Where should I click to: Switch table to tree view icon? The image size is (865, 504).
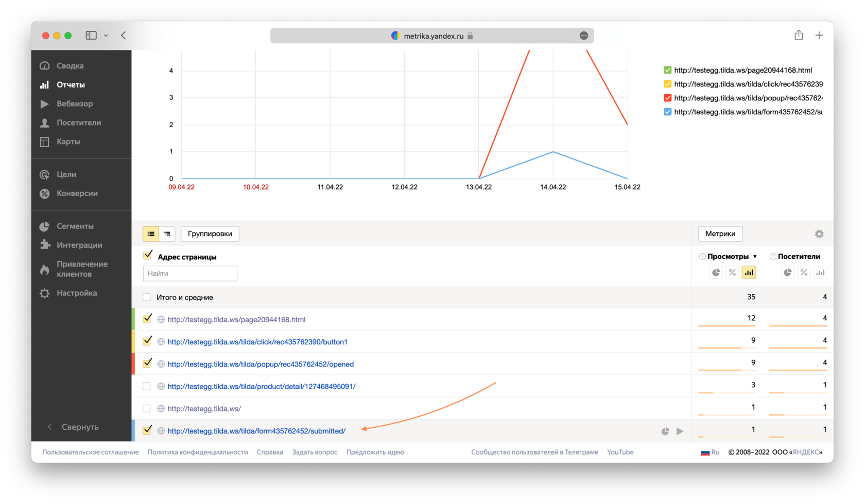pyautogui.click(x=167, y=234)
